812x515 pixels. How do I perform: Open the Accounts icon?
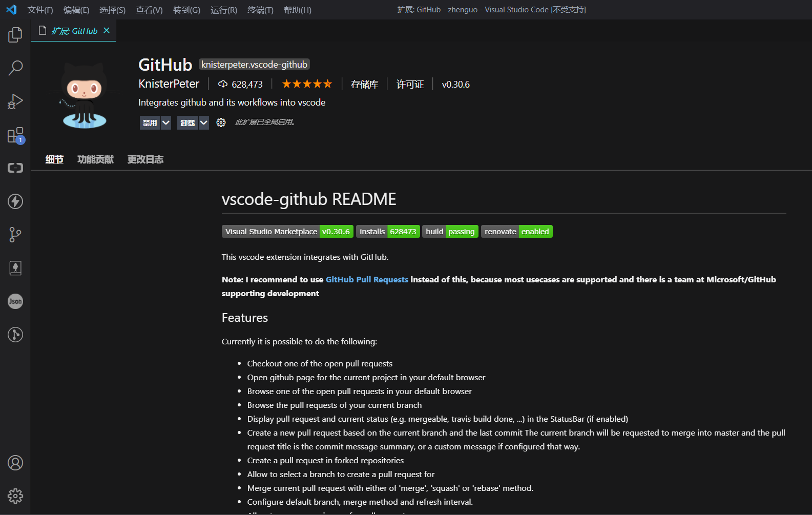15,463
